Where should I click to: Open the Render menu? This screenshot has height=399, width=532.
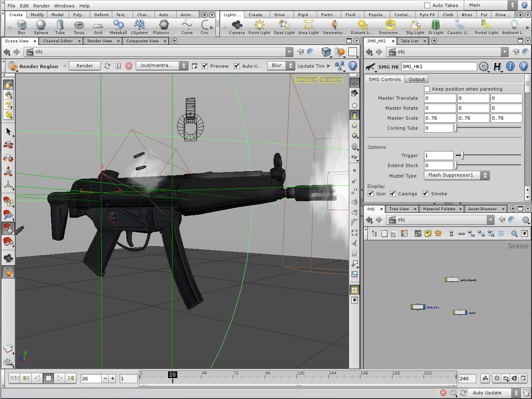tap(42, 5)
